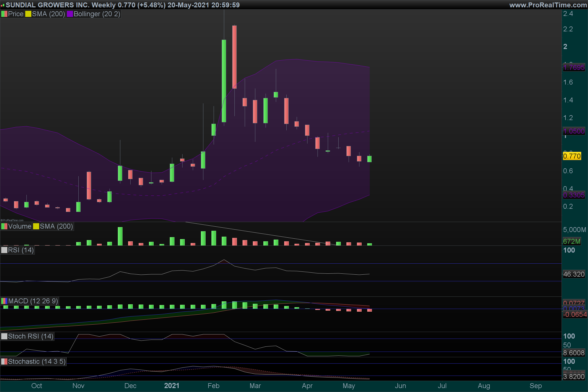Click the 2021 label on time axis

(171, 386)
